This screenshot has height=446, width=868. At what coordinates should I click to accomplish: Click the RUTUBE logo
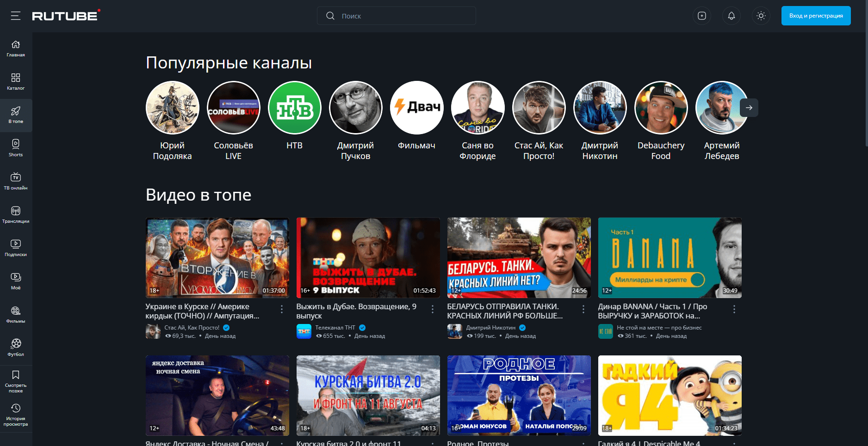click(x=66, y=16)
